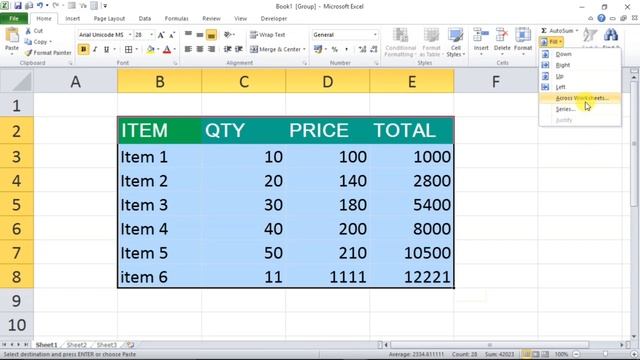Click the Decrease Decimal icon
640x360 pixels.
click(373, 49)
